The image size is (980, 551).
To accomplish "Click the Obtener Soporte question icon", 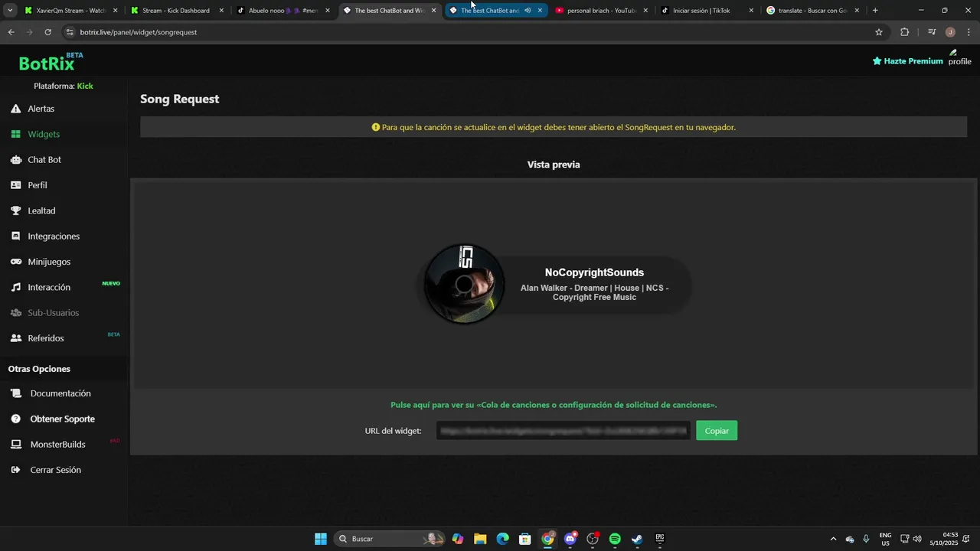I will [16, 419].
